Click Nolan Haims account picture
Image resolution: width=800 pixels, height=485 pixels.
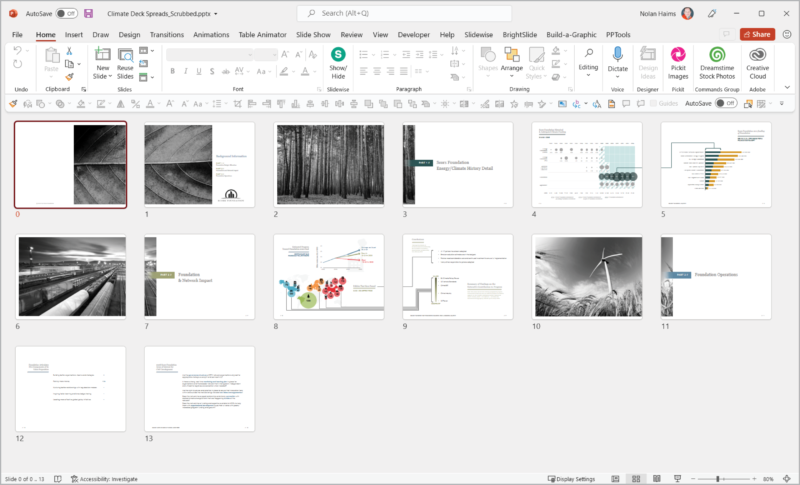pyautogui.click(x=687, y=14)
